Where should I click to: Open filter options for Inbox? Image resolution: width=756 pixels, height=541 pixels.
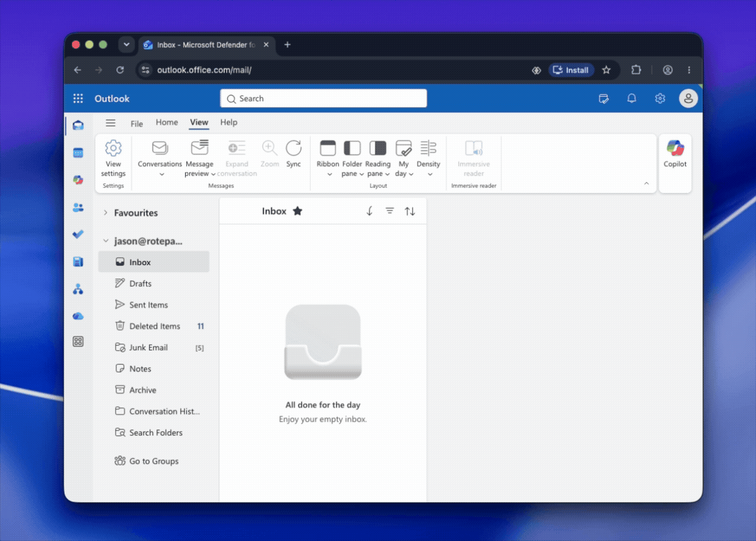(x=390, y=211)
